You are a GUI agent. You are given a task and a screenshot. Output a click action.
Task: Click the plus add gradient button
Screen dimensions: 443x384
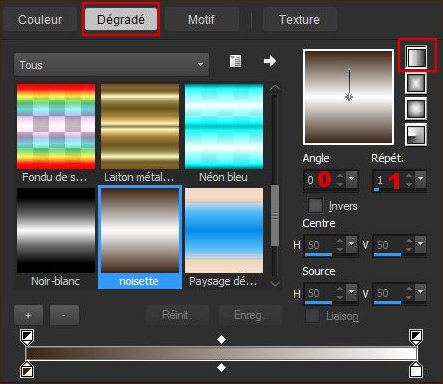coord(28,315)
